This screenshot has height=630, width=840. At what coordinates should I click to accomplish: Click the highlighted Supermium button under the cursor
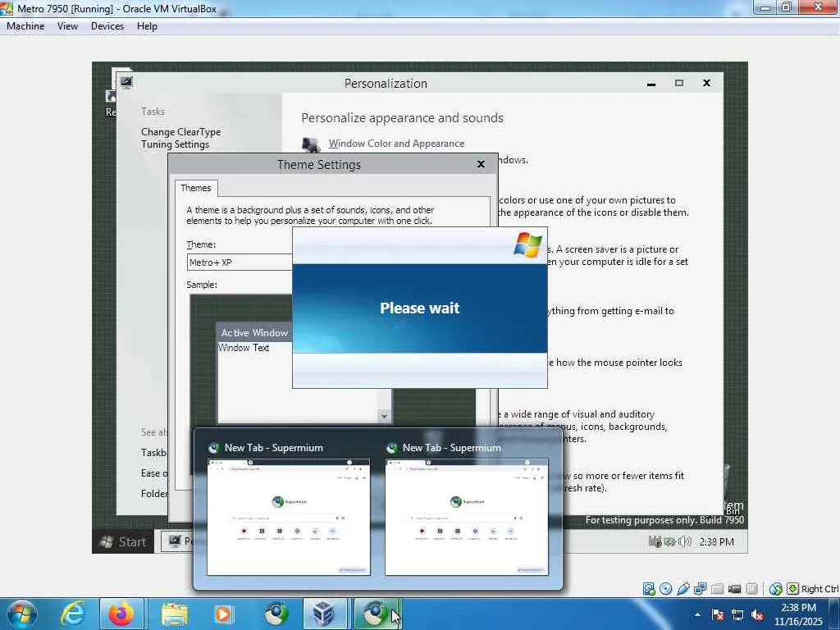point(376,614)
